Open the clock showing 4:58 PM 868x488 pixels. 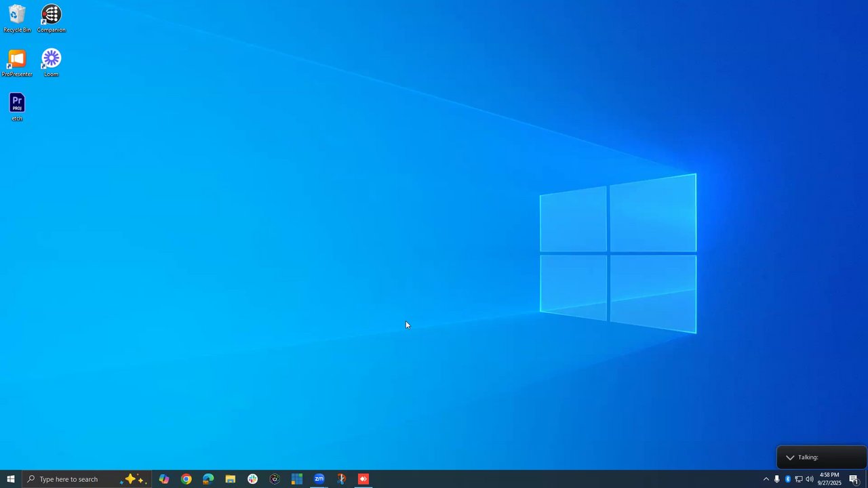click(x=829, y=479)
